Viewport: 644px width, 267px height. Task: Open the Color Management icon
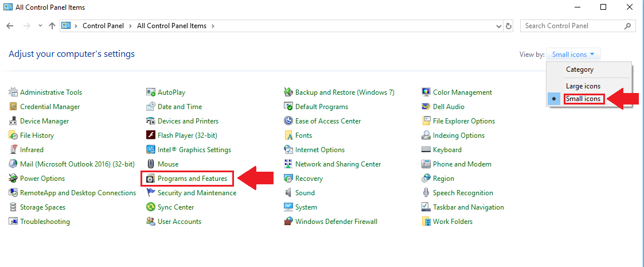click(426, 92)
